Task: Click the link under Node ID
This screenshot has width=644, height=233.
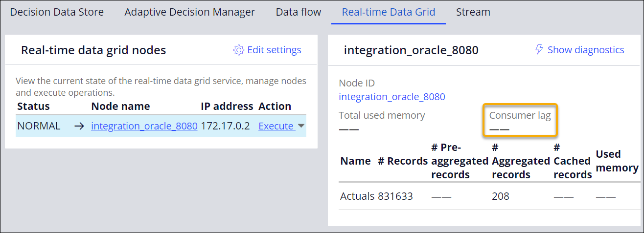Action: pos(392,97)
